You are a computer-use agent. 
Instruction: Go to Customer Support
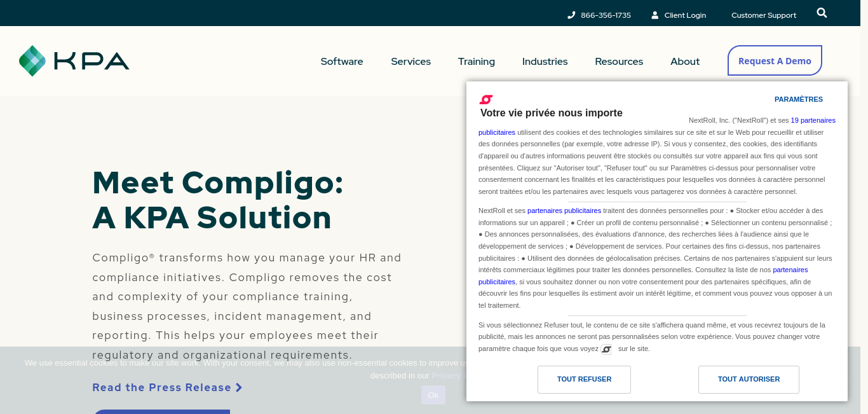[x=764, y=15]
